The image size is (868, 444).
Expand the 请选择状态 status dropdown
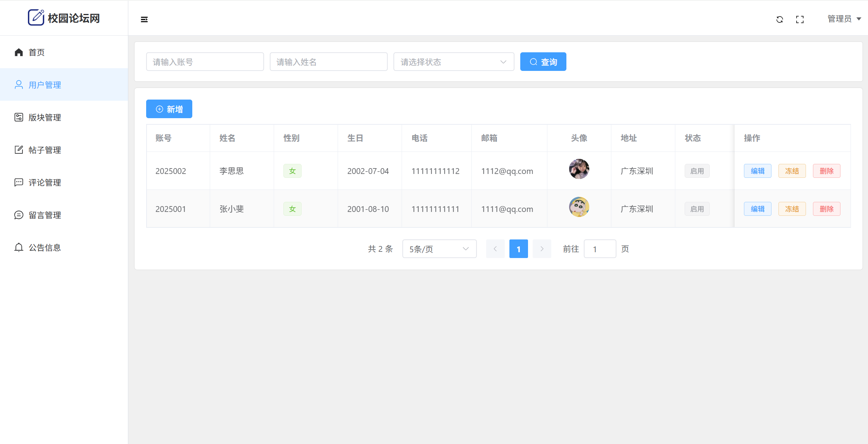[454, 62]
